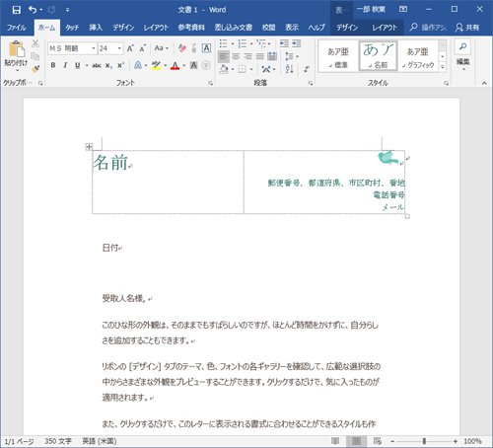Viewport: 493px width, 448px height.
Task: Decrease font size with shrink font icon
Action: 142,48
